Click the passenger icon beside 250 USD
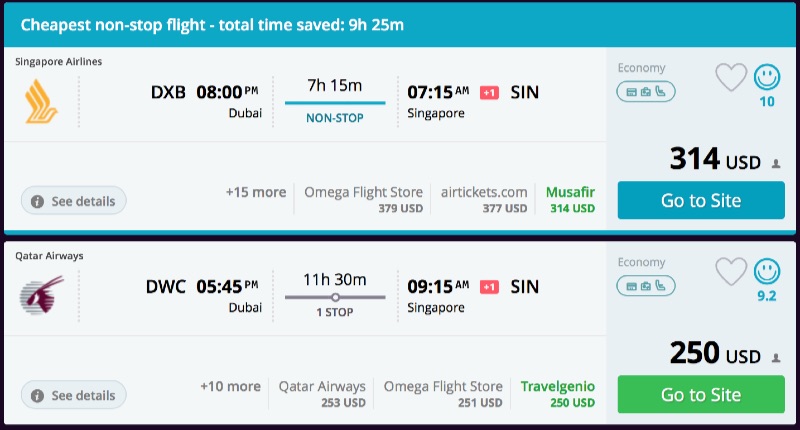 (776, 357)
